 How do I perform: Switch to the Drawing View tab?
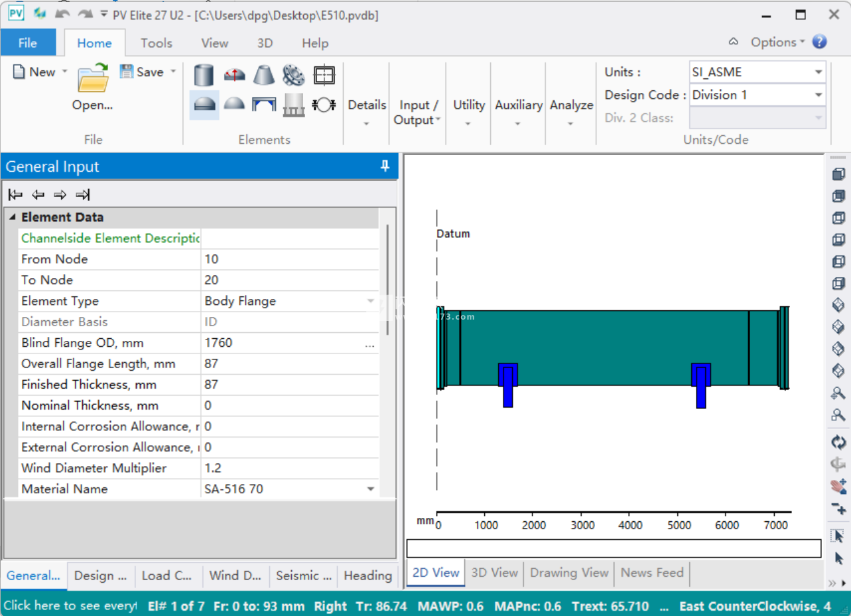click(x=569, y=573)
